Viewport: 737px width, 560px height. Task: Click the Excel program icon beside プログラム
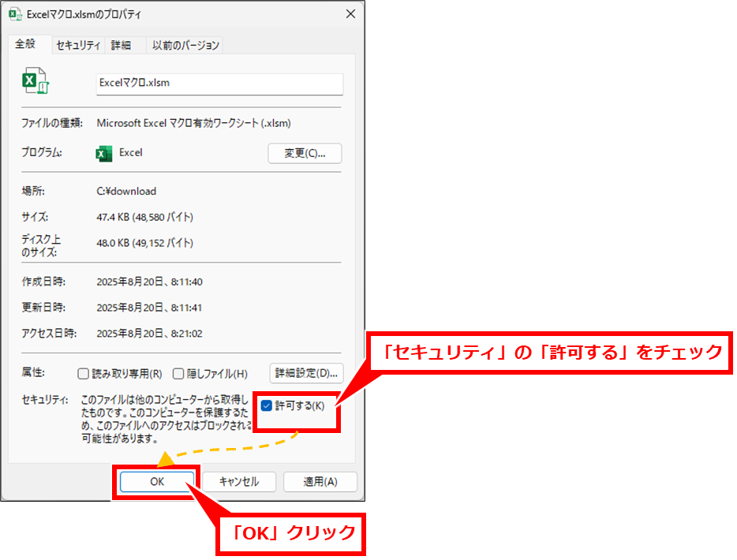coord(104,154)
